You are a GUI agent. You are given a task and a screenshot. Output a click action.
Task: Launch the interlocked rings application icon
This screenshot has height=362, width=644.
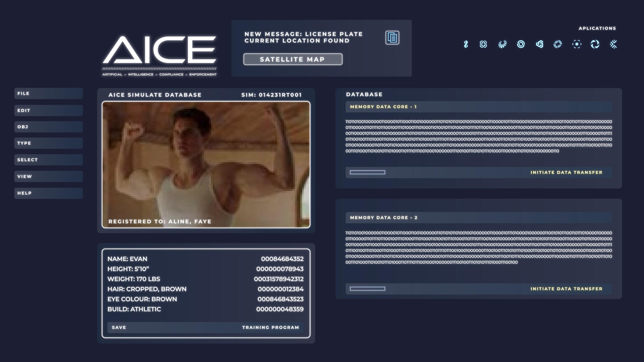click(x=483, y=44)
